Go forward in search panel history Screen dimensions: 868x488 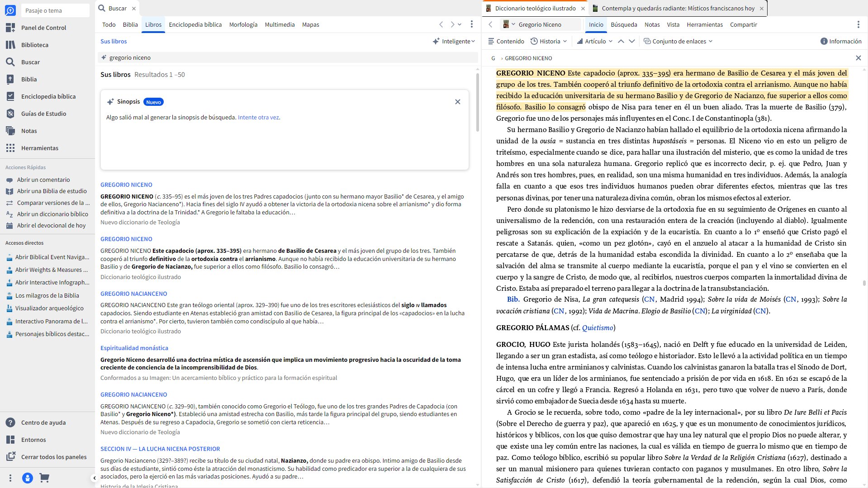coord(452,24)
